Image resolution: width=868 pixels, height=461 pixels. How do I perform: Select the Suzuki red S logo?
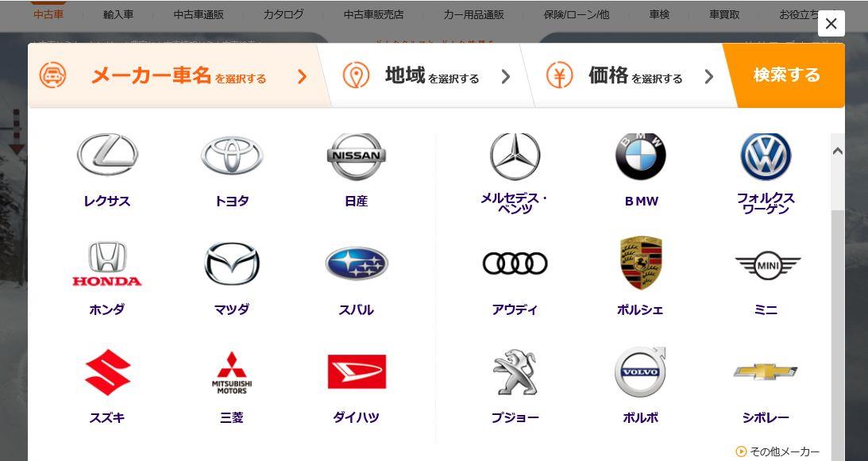[x=107, y=372]
